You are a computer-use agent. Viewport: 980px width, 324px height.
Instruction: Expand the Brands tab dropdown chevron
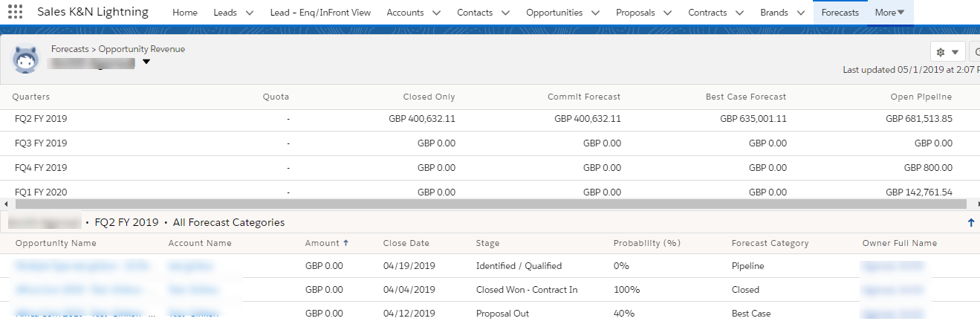(800, 13)
